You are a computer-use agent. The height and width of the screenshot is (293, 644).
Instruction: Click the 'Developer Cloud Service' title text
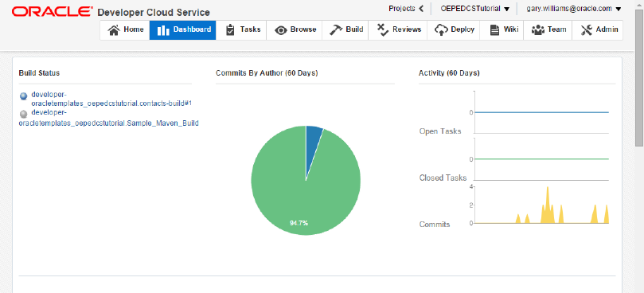point(154,13)
